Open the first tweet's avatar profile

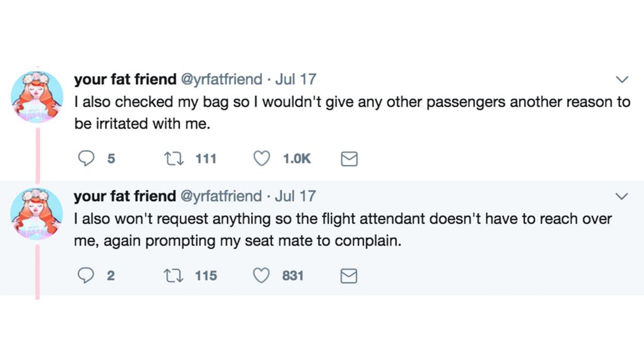pos(37,97)
